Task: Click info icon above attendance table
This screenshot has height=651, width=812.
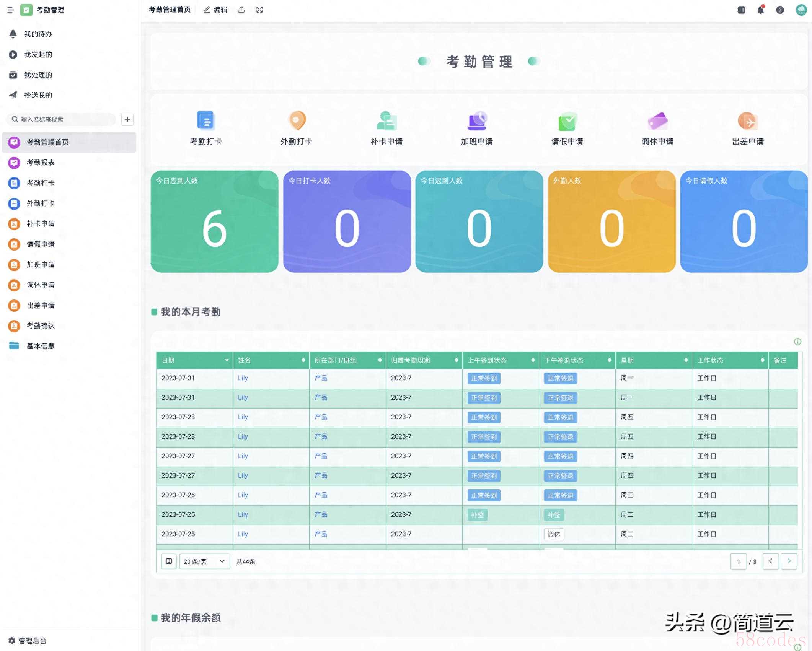Action: [797, 342]
